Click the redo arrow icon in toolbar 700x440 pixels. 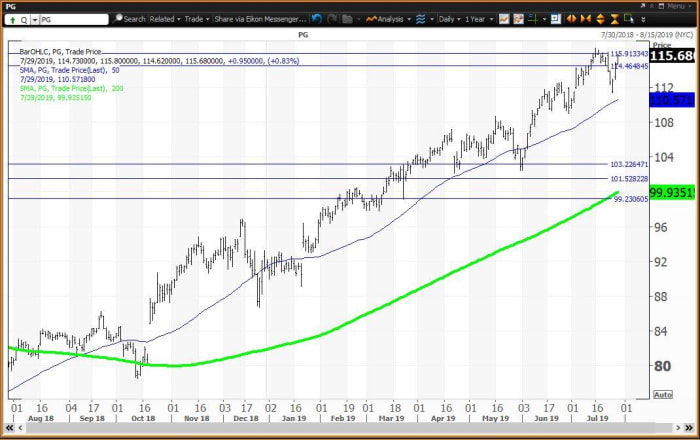click(x=332, y=19)
